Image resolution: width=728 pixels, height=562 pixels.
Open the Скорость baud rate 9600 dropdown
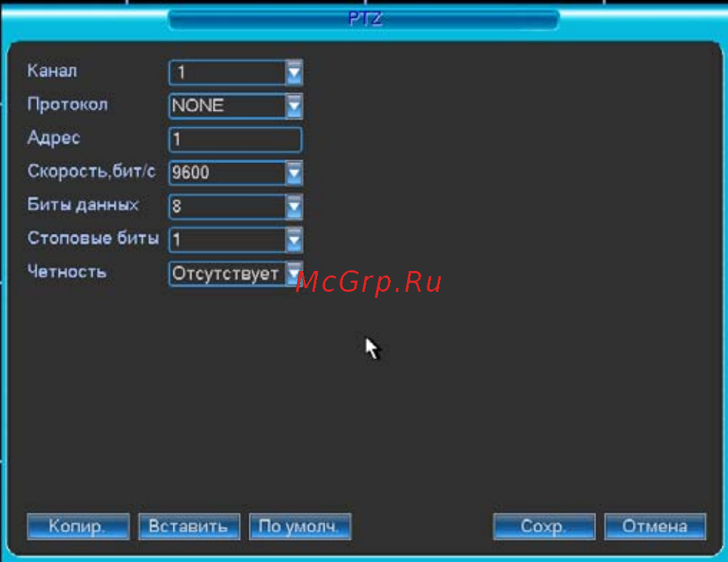236,173
